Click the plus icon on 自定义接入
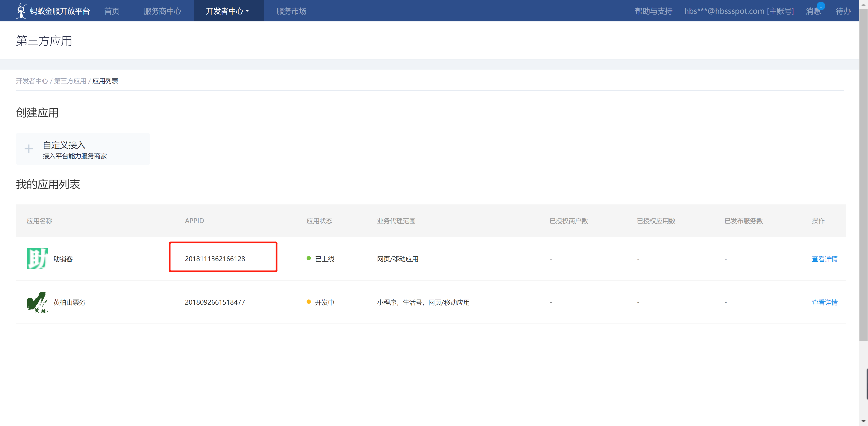868x426 pixels. pos(29,149)
